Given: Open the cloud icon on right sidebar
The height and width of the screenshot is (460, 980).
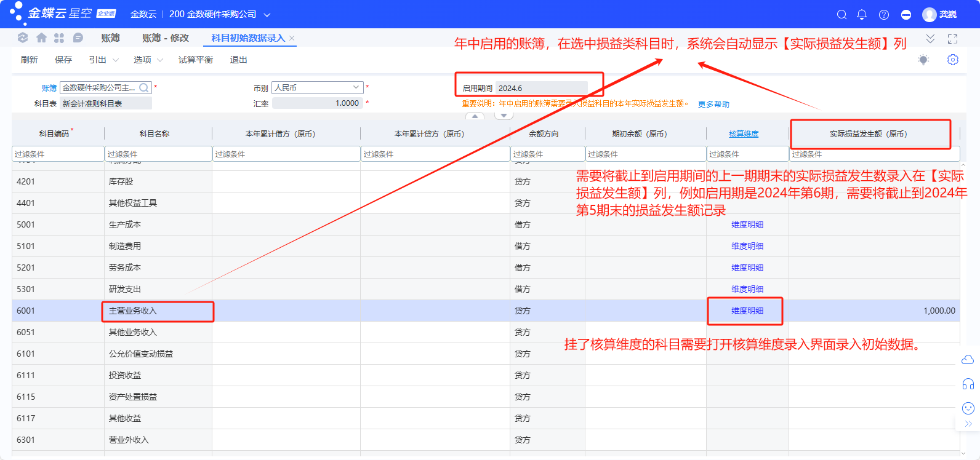Looking at the screenshot, I should pos(968,360).
